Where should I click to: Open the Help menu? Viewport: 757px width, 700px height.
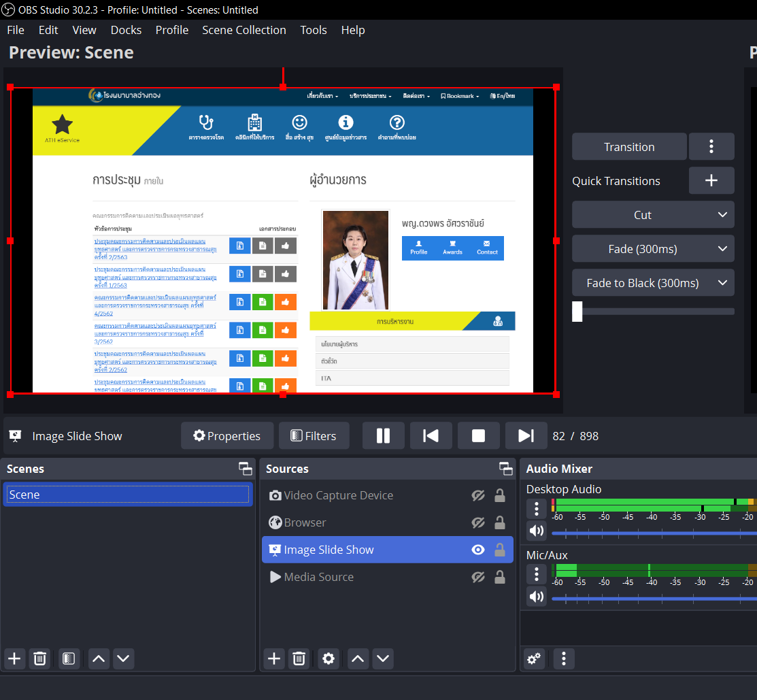[x=353, y=30]
